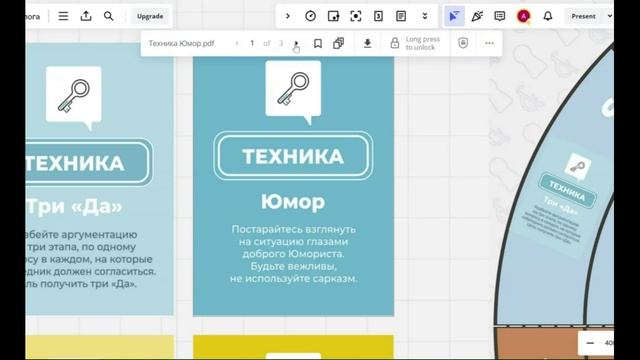Go to previous PDF page
Image resolution: width=640 pixels, height=360 pixels.
coord(237,43)
